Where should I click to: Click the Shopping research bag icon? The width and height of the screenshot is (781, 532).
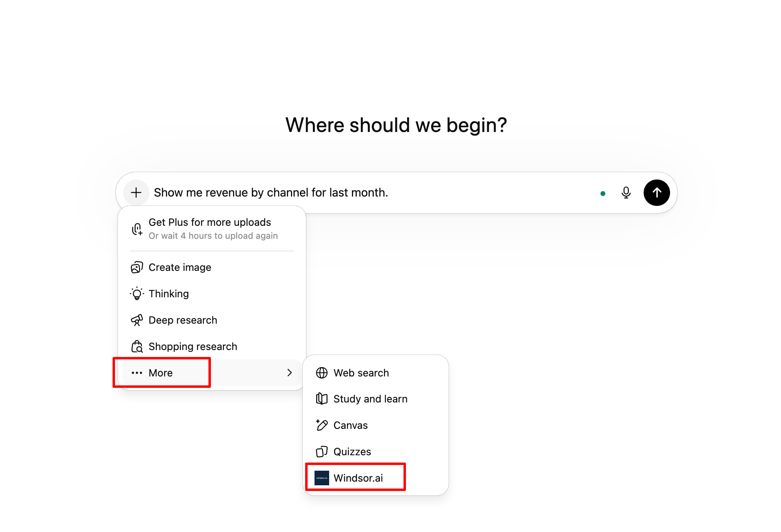137,346
